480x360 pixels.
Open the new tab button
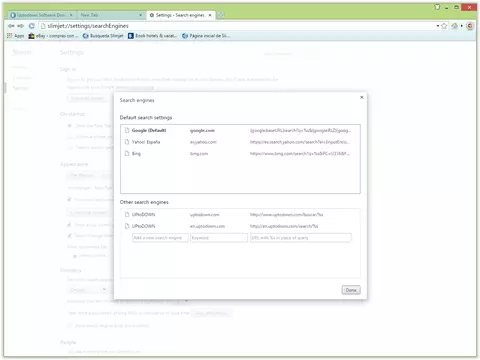(x=221, y=15)
